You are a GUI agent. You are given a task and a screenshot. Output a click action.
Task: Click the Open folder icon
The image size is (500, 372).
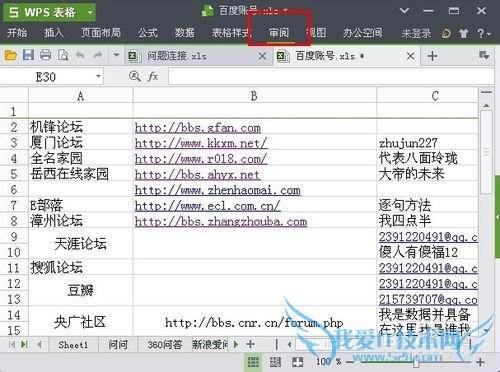pos(11,55)
